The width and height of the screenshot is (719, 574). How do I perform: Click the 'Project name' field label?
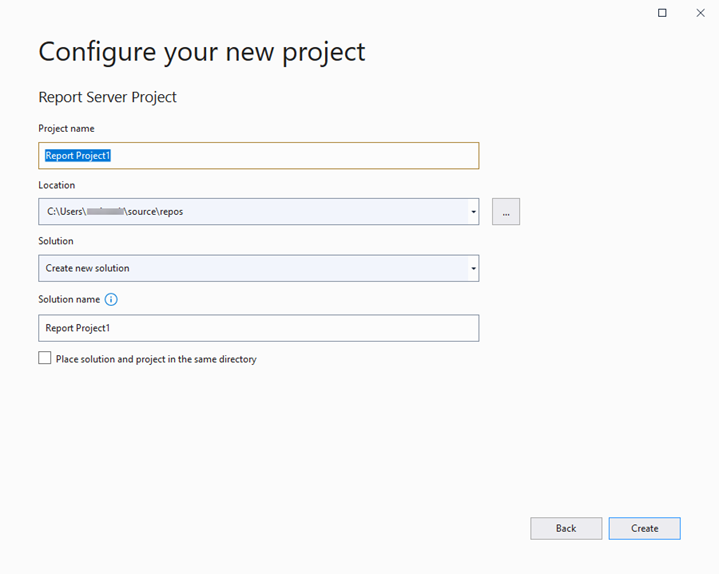[66, 128]
